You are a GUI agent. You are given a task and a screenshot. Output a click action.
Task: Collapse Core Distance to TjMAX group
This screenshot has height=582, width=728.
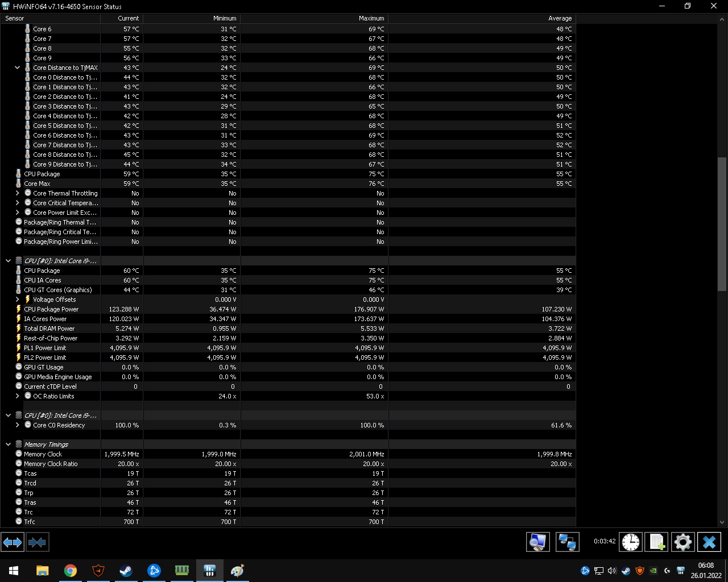point(17,68)
